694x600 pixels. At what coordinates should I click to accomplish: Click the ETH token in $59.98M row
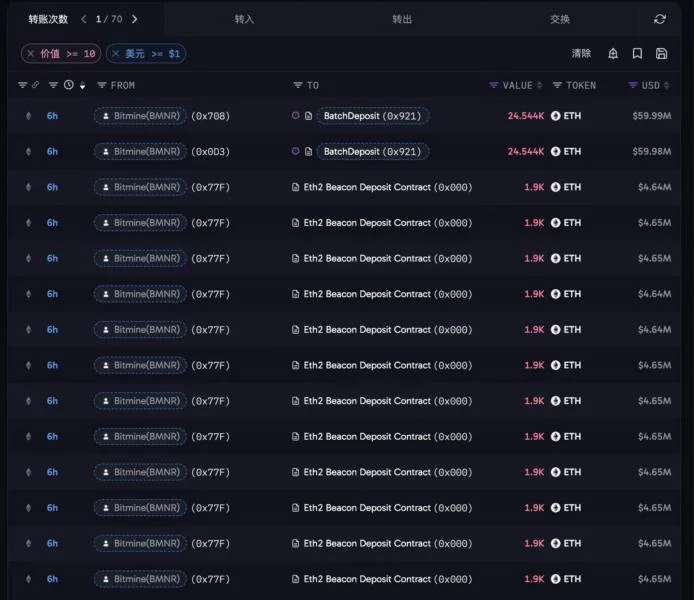(x=566, y=151)
